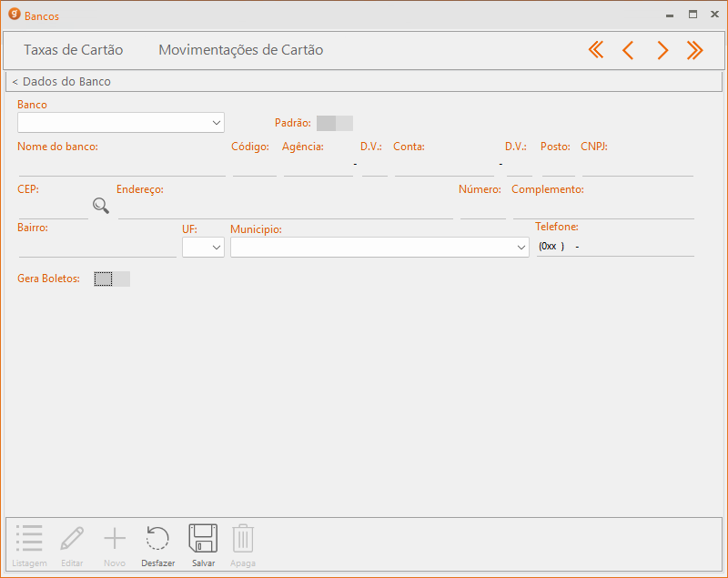Go to the first record using double-left arrows

pyautogui.click(x=596, y=50)
